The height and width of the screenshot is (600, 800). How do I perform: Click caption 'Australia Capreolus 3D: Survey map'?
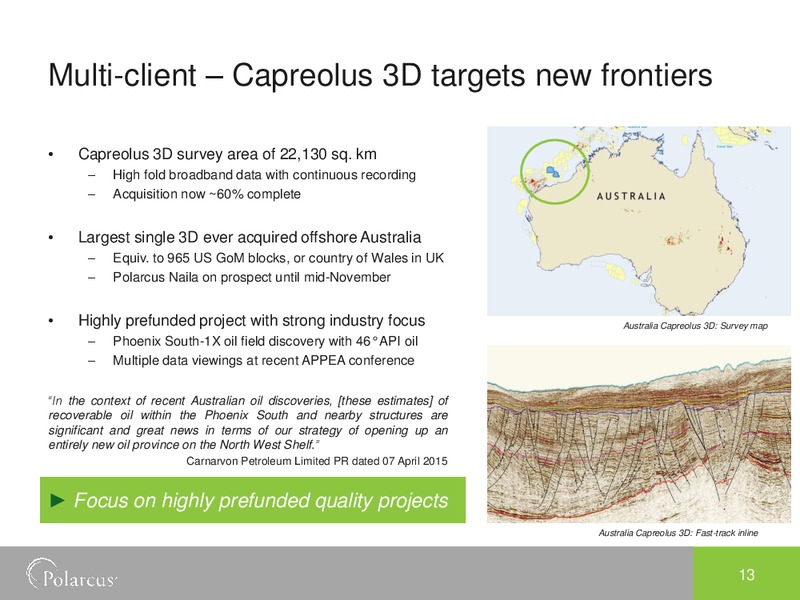695,326
